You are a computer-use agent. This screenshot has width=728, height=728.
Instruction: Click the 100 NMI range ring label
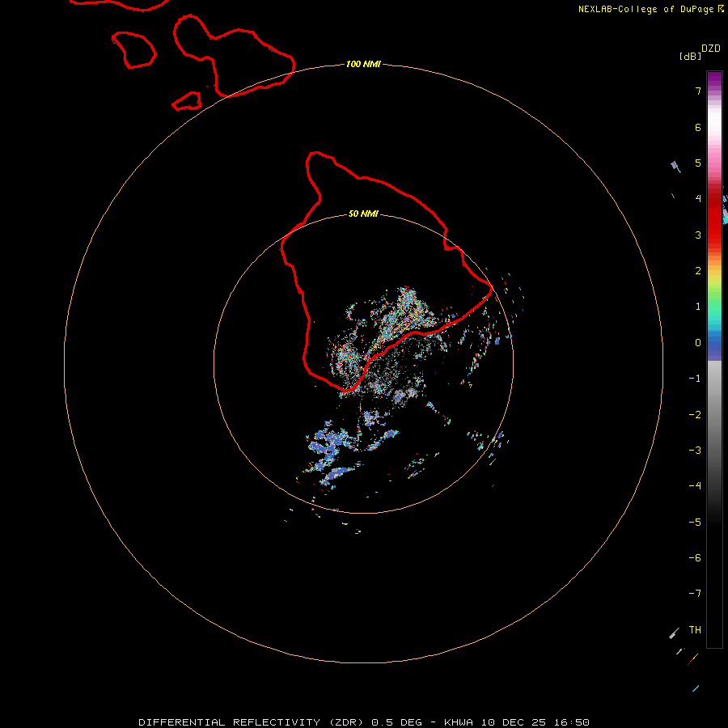[x=363, y=64]
